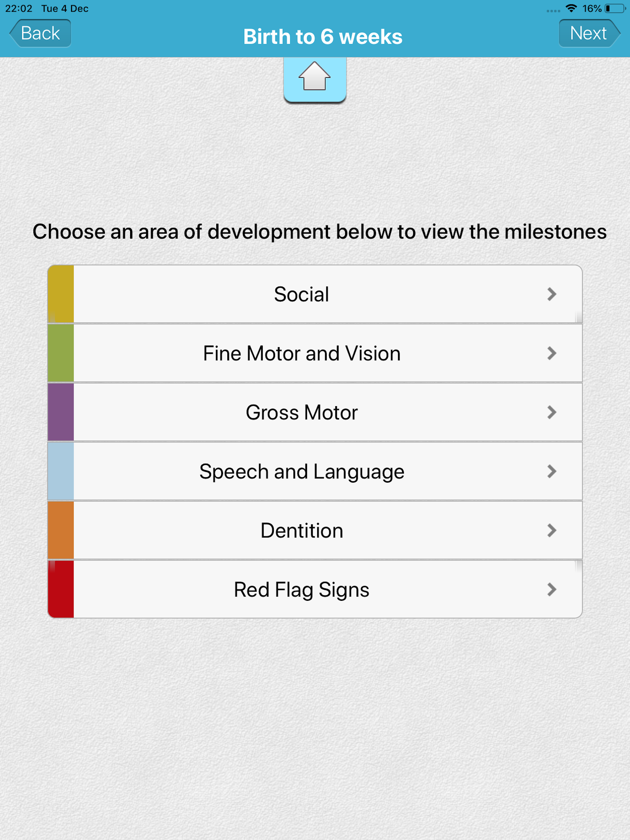Screen dimensions: 630x840
Task: Tap the red Red Flag color swatch
Action: 61,589
